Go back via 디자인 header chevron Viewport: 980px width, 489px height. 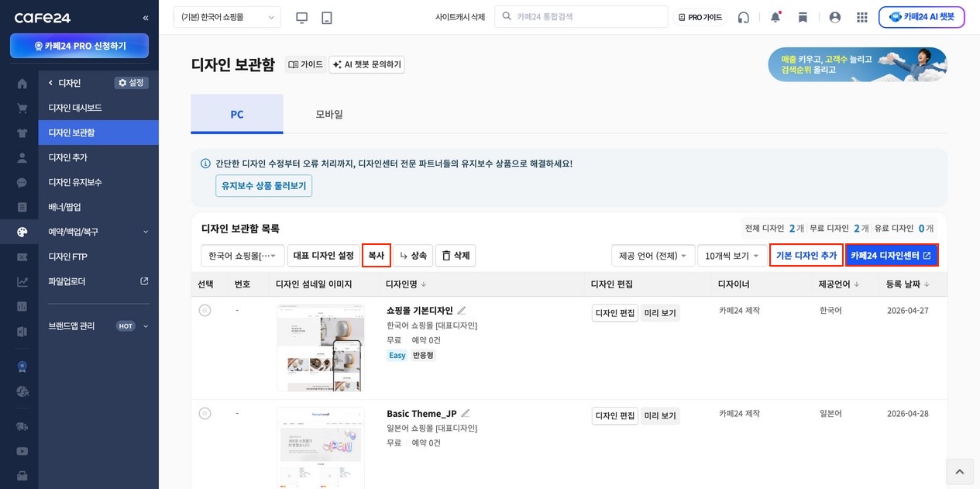(x=51, y=83)
